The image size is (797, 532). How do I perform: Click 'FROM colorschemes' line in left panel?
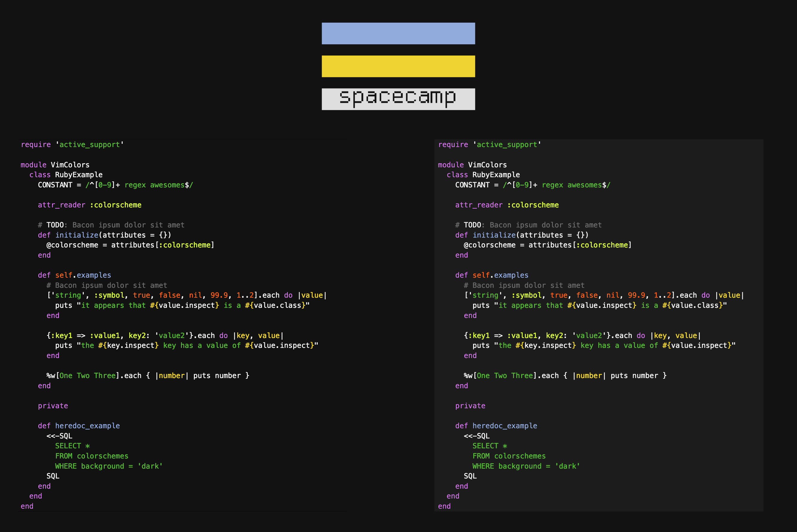[x=92, y=456]
